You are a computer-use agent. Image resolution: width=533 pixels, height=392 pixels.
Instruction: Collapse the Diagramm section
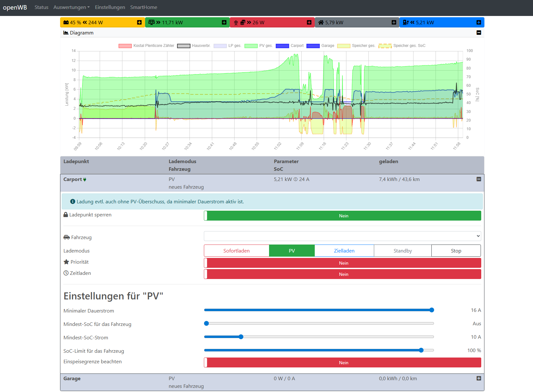[x=479, y=33]
